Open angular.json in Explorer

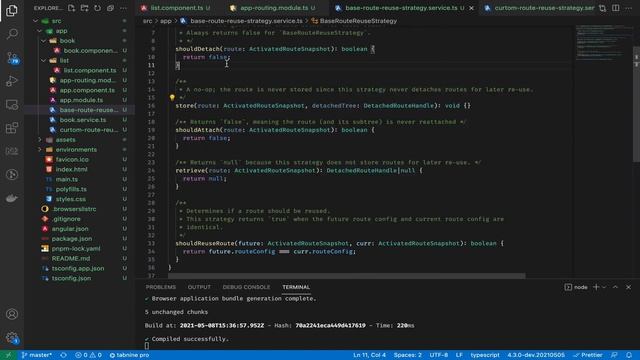tap(70, 229)
